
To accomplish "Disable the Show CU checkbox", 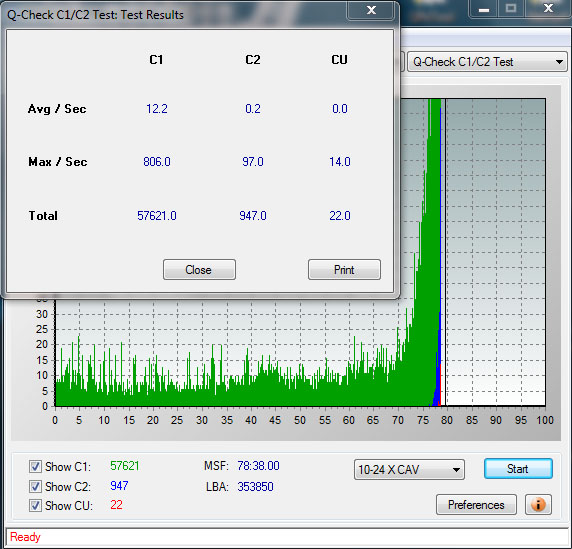I will click(35, 506).
